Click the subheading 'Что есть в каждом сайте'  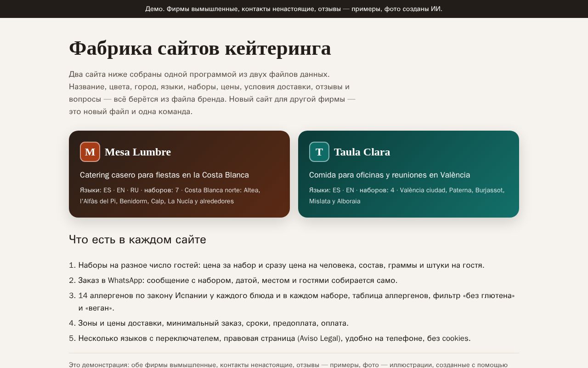[137, 239]
